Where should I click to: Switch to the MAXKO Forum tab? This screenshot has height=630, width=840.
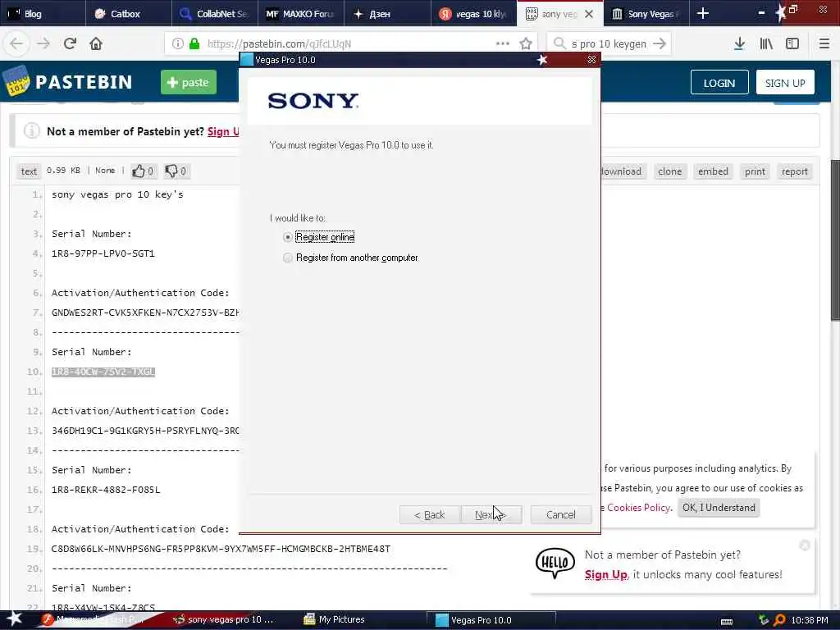(300, 13)
